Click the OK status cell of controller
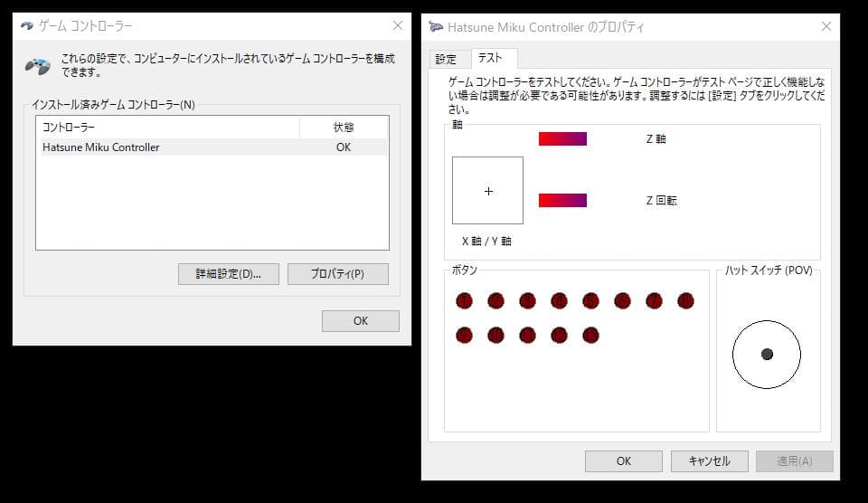This screenshot has width=868, height=503. coord(344,147)
